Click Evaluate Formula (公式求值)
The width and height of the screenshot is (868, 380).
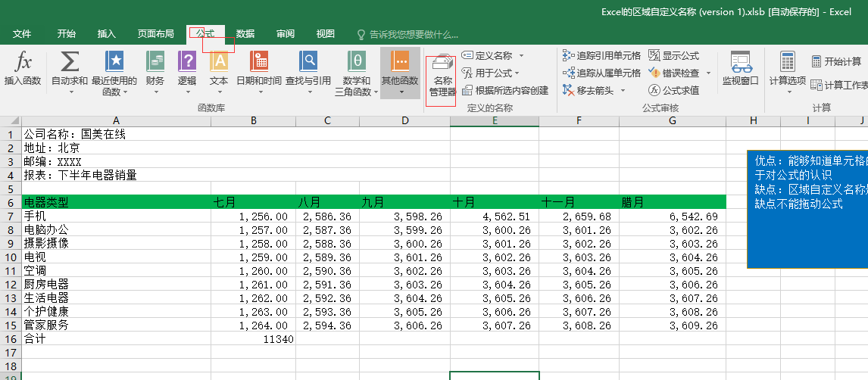(673, 90)
